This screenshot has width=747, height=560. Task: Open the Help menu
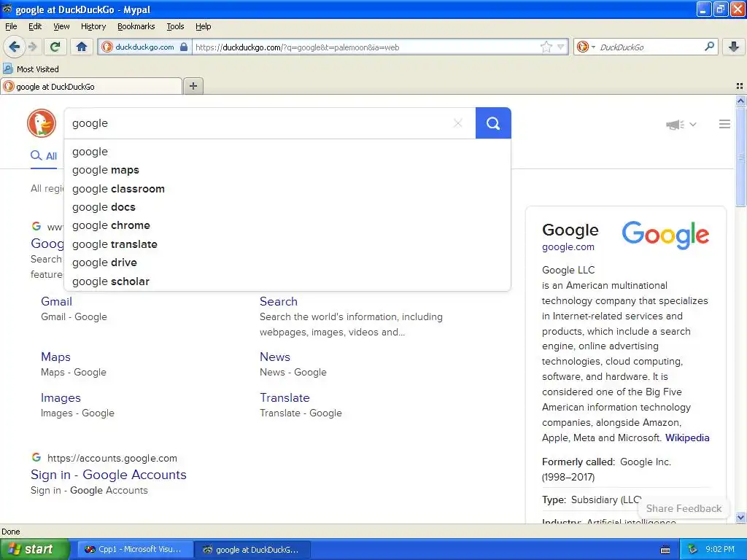[x=203, y=26]
